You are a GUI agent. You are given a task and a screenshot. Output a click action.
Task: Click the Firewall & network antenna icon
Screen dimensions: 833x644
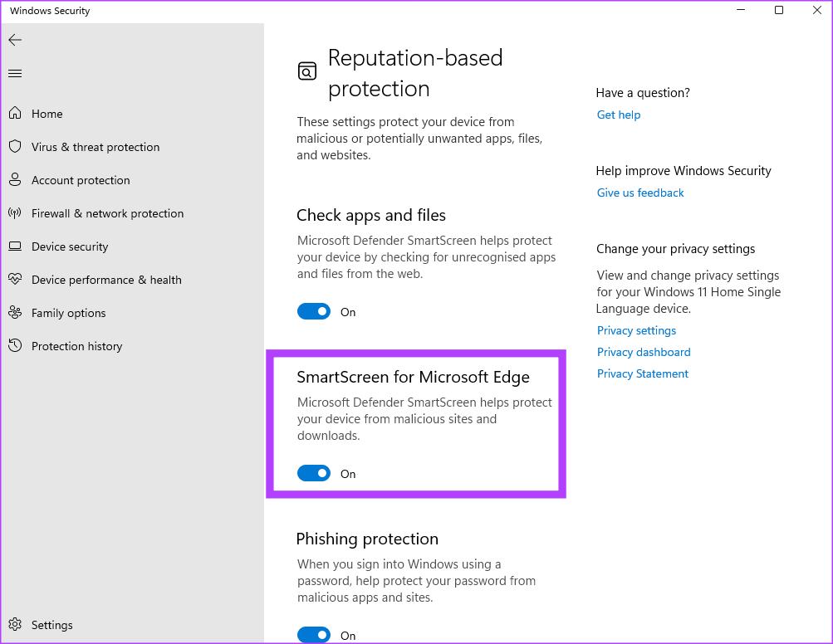tap(15, 213)
